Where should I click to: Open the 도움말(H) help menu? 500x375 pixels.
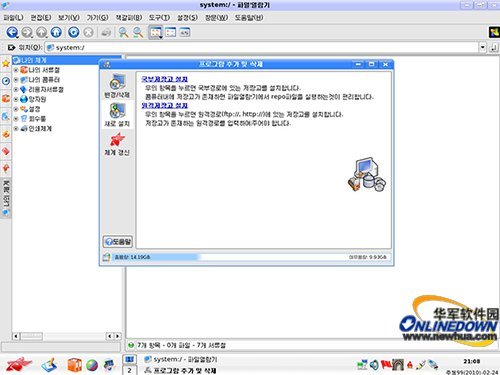tap(249, 18)
